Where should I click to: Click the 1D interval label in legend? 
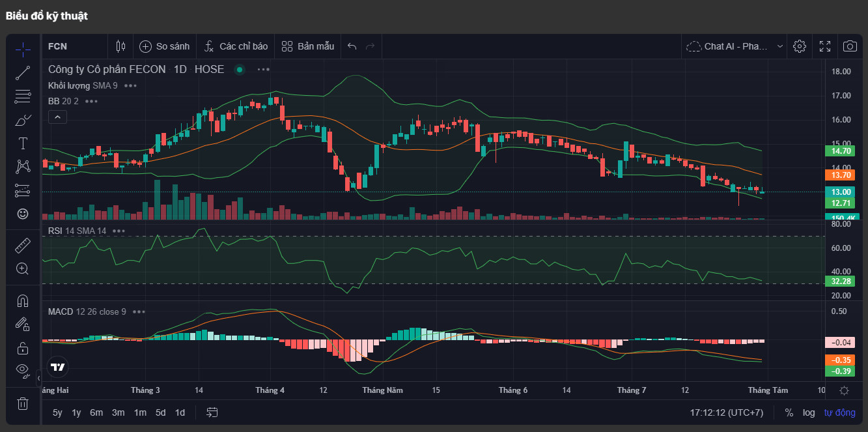[180, 70]
